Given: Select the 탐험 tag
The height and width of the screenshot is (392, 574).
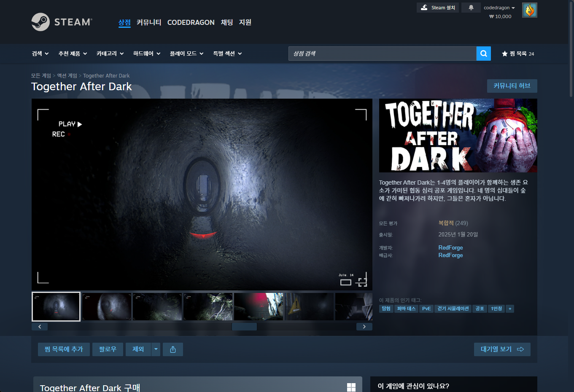Looking at the screenshot, I should coord(386,309).
